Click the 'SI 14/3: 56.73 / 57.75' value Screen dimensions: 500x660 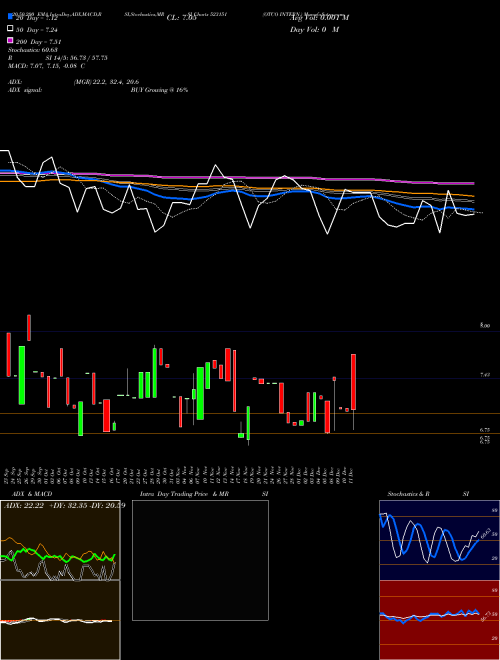77,58
